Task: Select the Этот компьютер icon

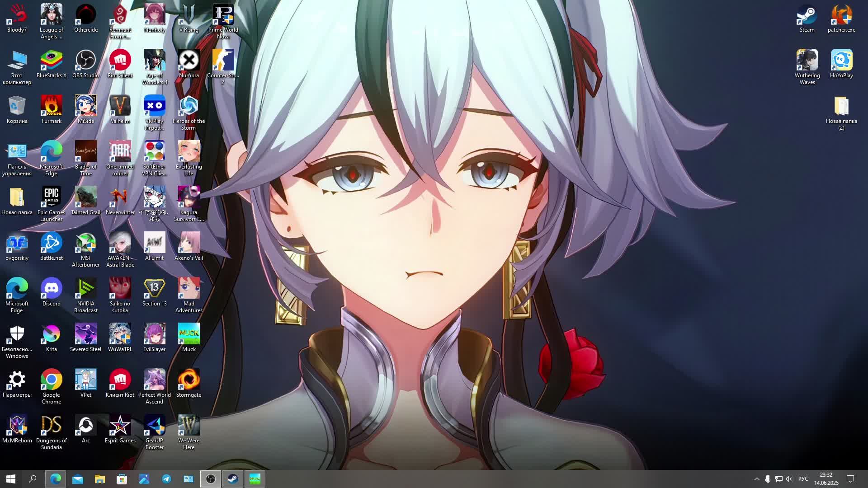Action: coord(17,67)
